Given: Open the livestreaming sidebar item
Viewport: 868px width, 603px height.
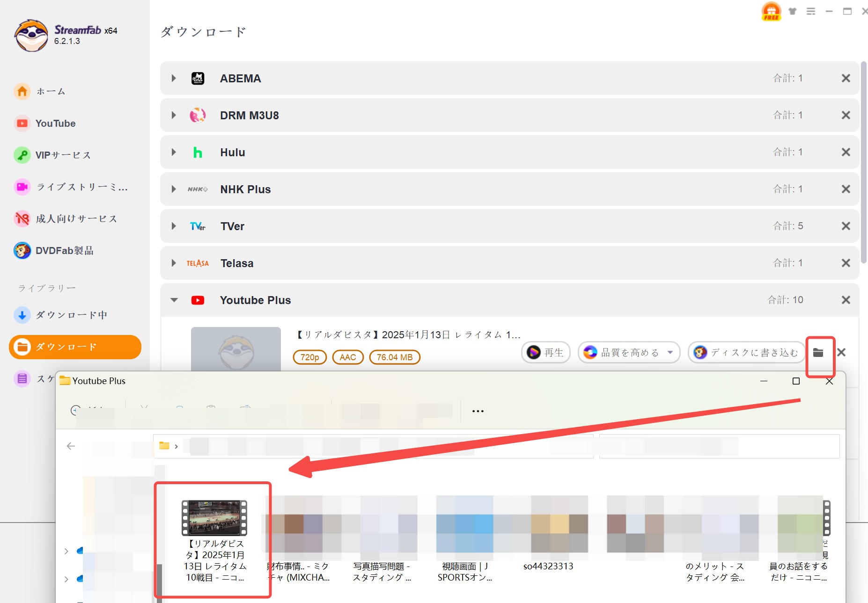Looking at the screenshot, I should [x=71, y=187].
